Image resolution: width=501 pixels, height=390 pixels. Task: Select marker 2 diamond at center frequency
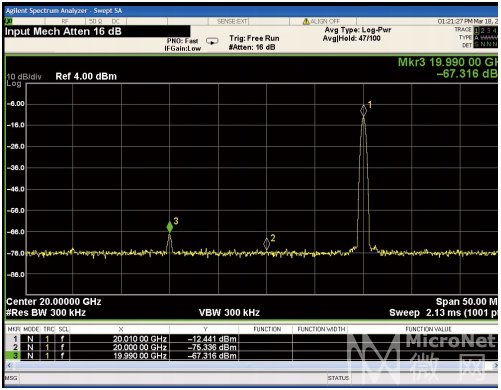(266, 244)
